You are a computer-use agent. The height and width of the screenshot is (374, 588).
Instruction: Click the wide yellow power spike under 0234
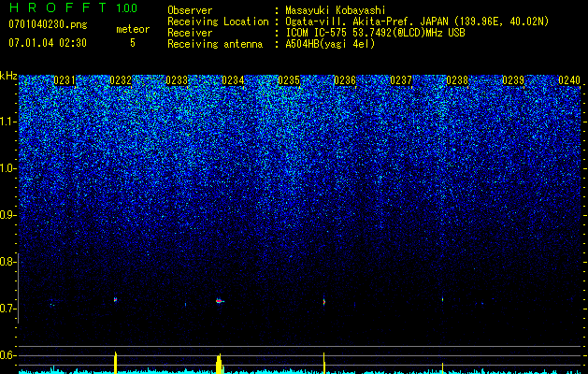coord(220,364)
